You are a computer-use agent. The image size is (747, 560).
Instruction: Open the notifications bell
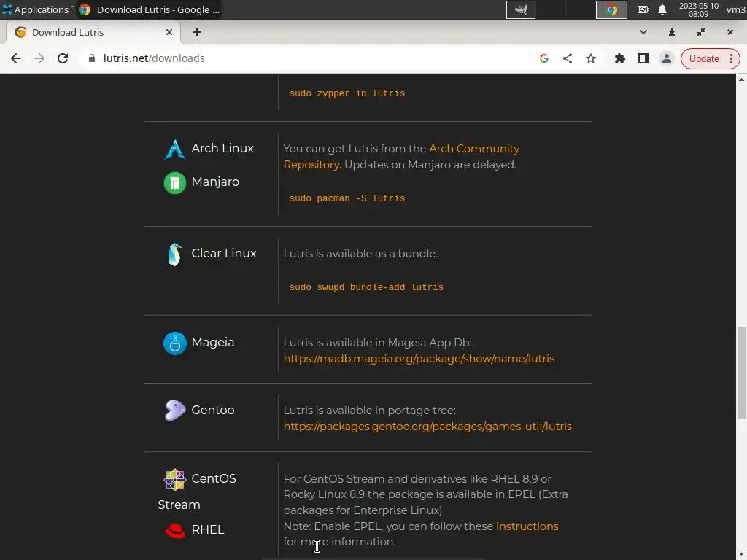click(662, 9)
